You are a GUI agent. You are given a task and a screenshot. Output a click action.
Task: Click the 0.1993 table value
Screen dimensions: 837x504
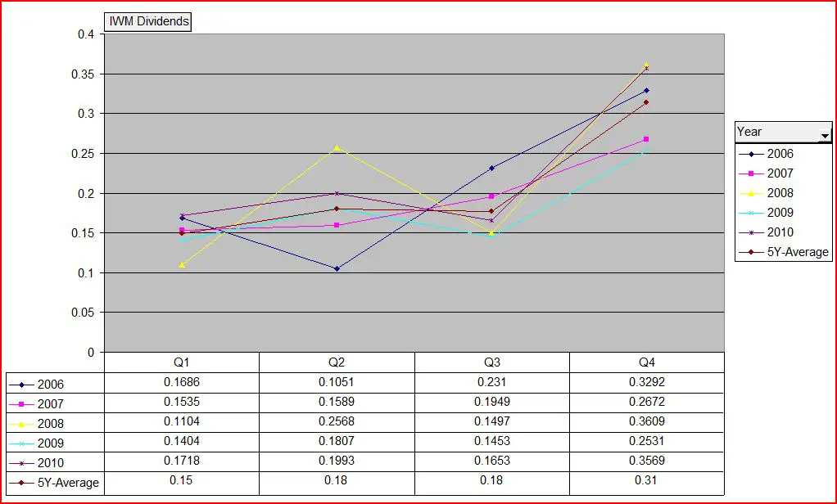(x=337, y=461)
